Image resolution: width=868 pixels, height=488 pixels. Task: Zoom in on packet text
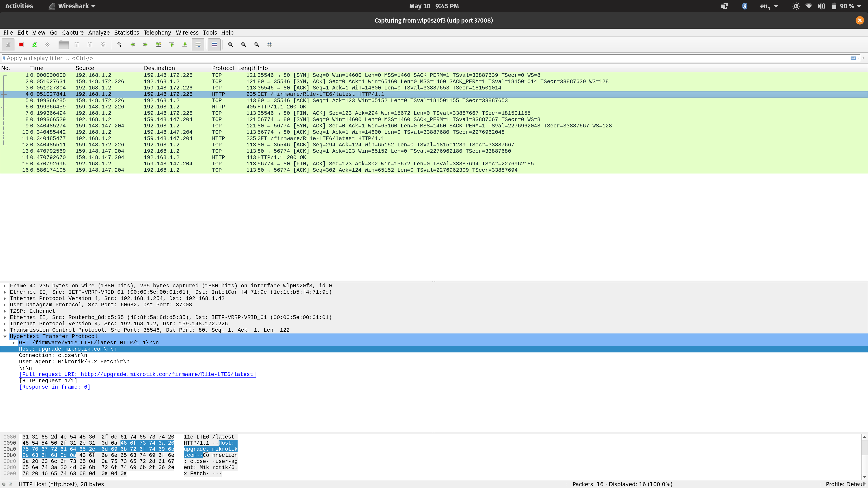231,45
